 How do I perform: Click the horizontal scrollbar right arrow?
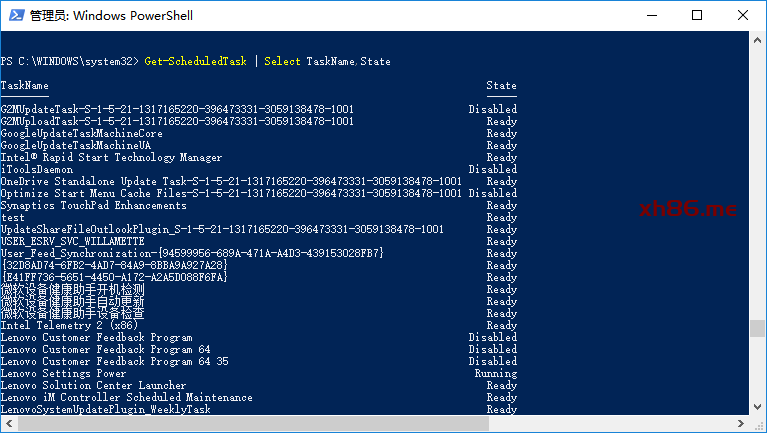pyautogui.click(x=741, y=423)
